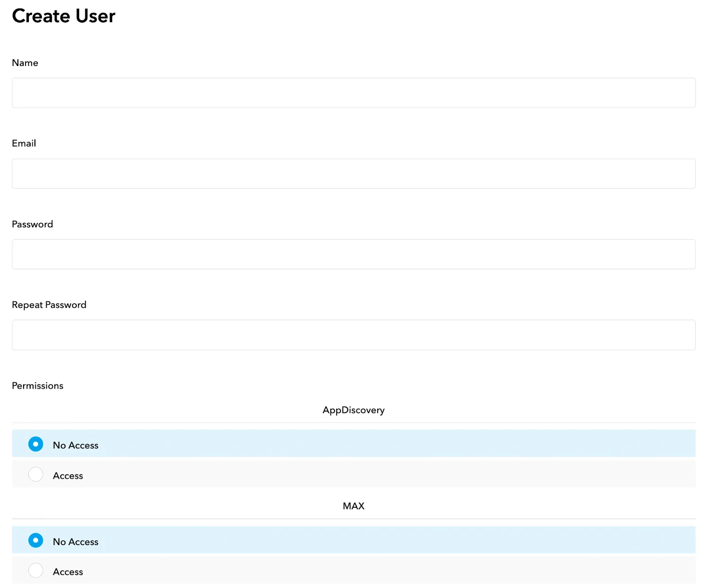The image size is (710, 588).
Task: Click the Email label text
Action: pyautogui.click(x=24, y=143)
